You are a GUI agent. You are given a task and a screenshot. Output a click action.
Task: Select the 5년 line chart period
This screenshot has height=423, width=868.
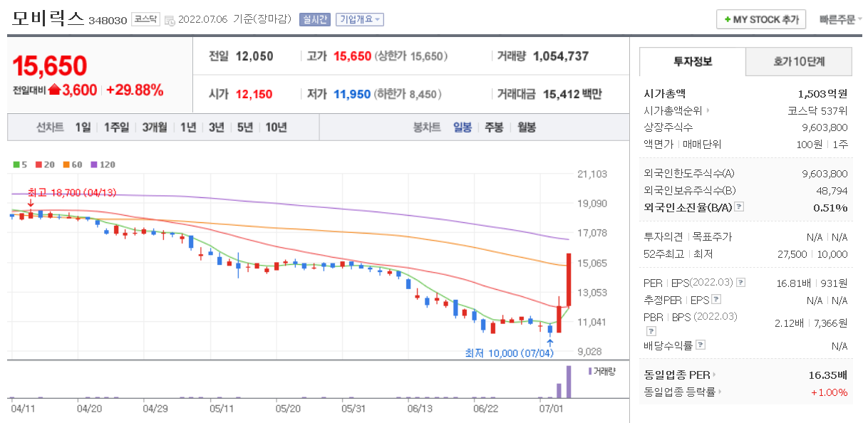coord(245,127)
